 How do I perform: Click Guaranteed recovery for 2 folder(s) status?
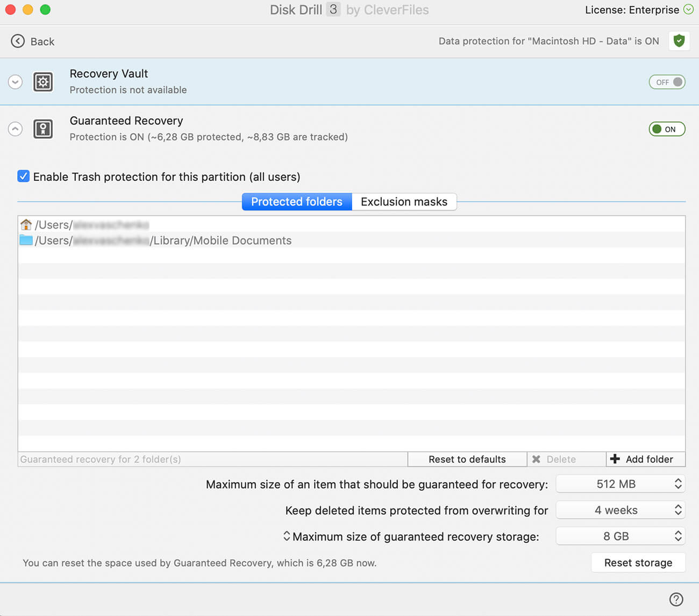pos(101,459)
